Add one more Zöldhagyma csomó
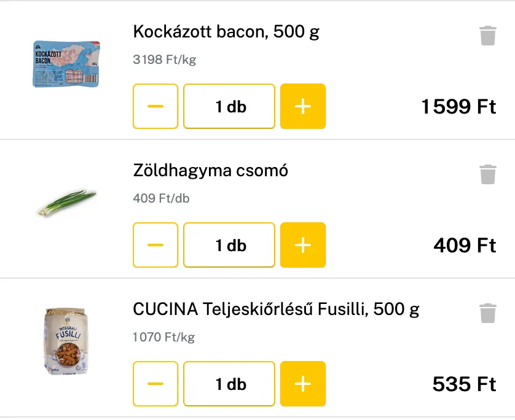Image resolution: width=515 pixels, height=420 pixels. [x=303, y=245]
